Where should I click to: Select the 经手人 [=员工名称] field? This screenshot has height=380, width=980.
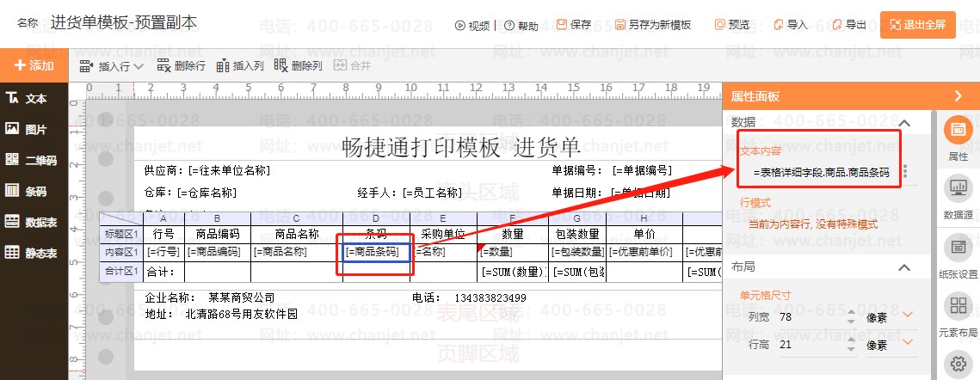click(x=410, y=193)
